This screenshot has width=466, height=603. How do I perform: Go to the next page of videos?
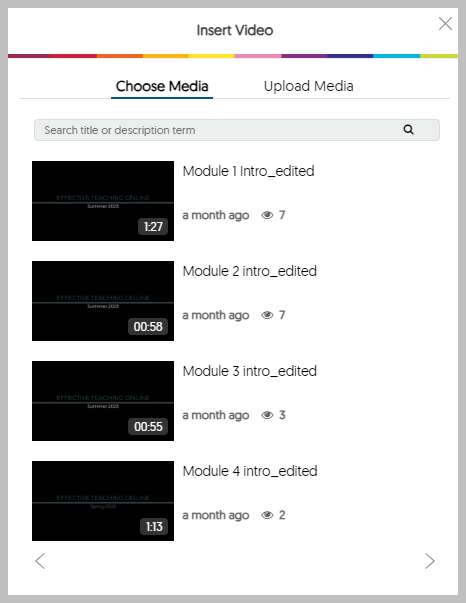[x=430, y=561]
